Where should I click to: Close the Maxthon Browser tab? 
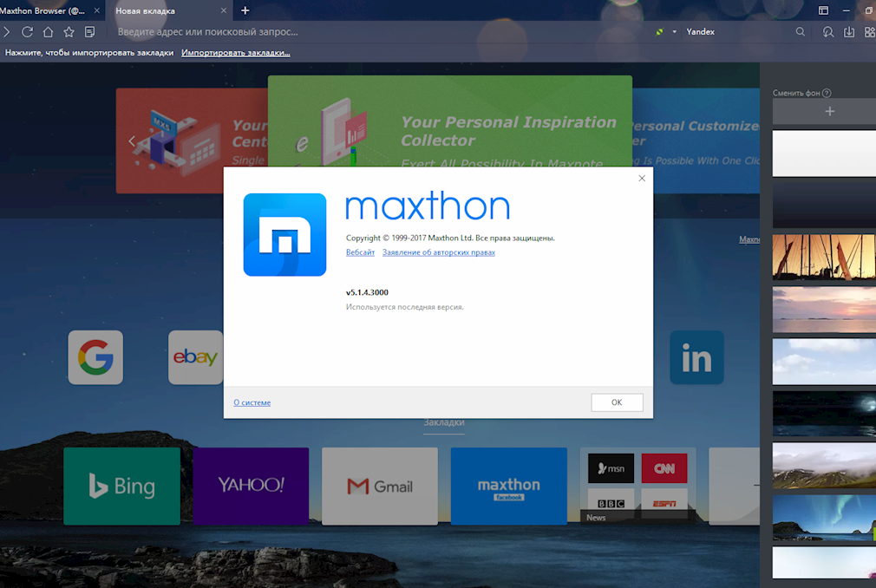coord(96,10)
